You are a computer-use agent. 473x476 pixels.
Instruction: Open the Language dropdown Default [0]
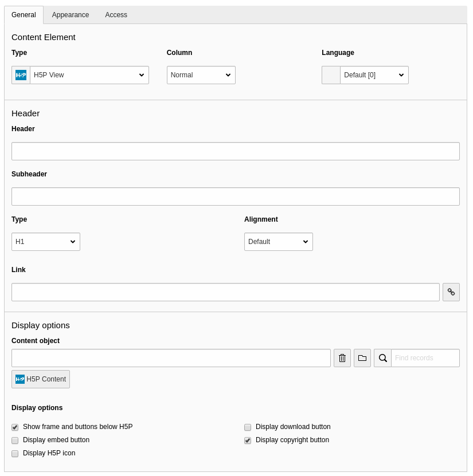coord(374,75)
